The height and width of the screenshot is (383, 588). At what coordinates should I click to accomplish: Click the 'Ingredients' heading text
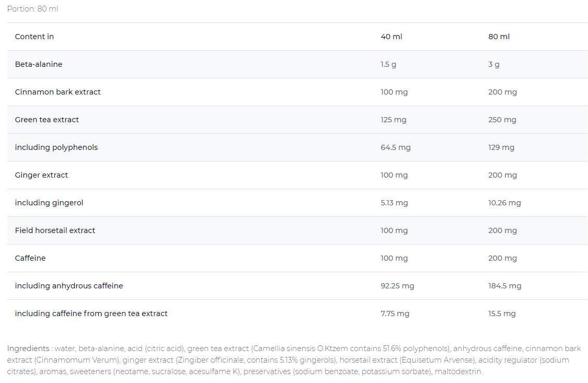28,349
